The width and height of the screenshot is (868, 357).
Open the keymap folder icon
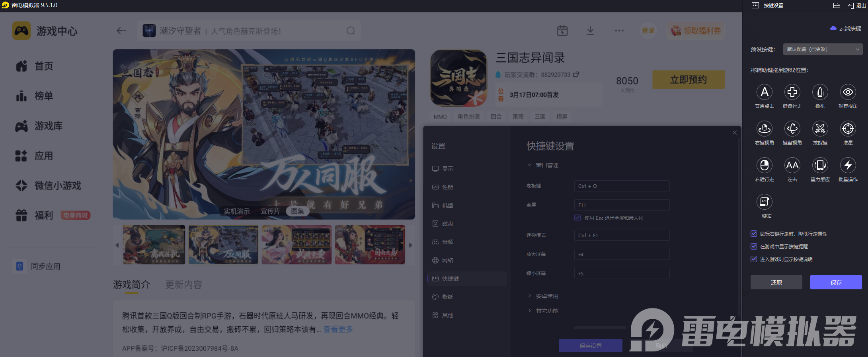point(837,6)
